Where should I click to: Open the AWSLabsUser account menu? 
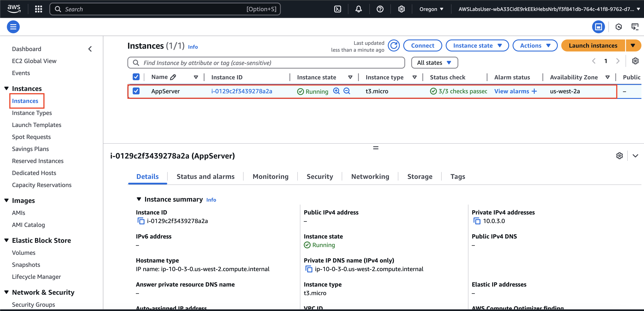[549, 9]
